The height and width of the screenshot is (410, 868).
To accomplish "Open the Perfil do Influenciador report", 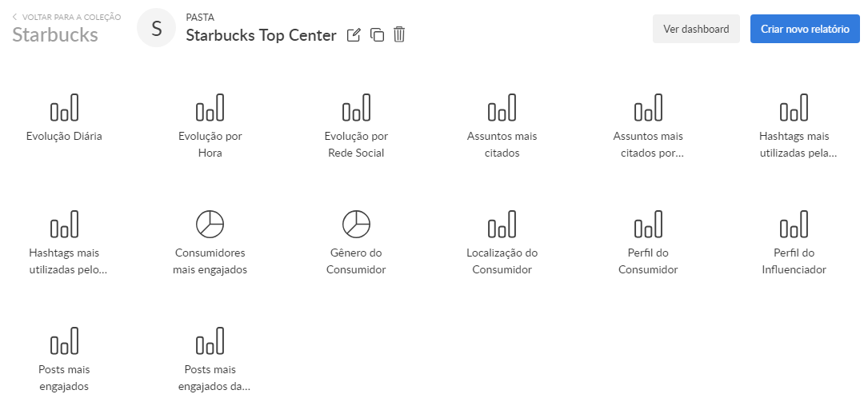I will (794, 225).
